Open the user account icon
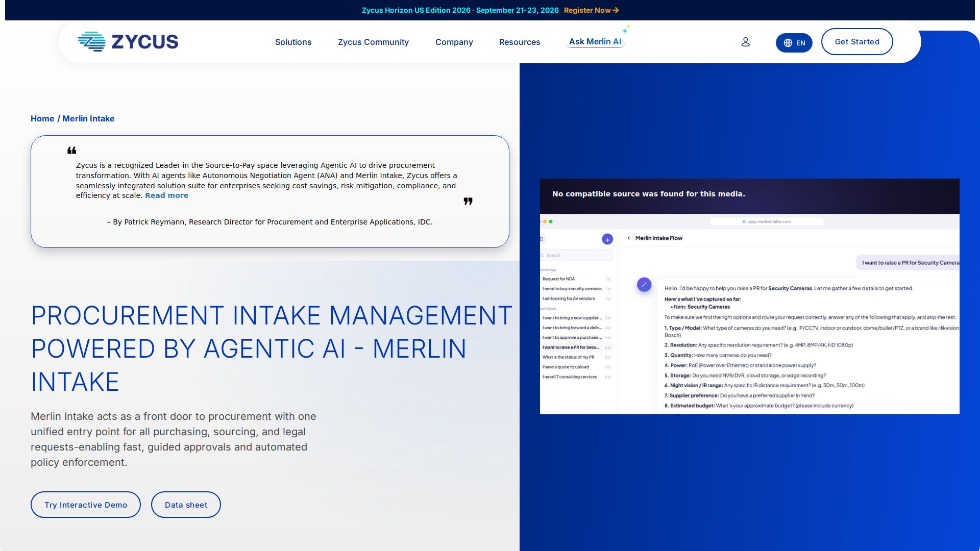Screen dimensions: 980x551 pos(745,42)
